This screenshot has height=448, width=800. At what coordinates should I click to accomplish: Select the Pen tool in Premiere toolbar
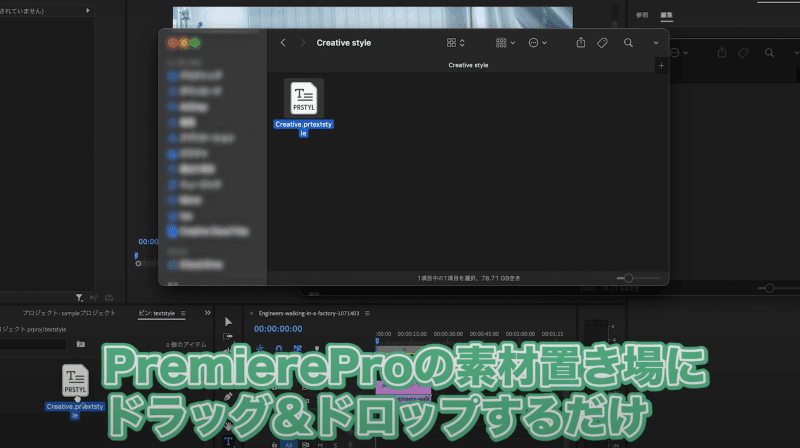[228, 396]
